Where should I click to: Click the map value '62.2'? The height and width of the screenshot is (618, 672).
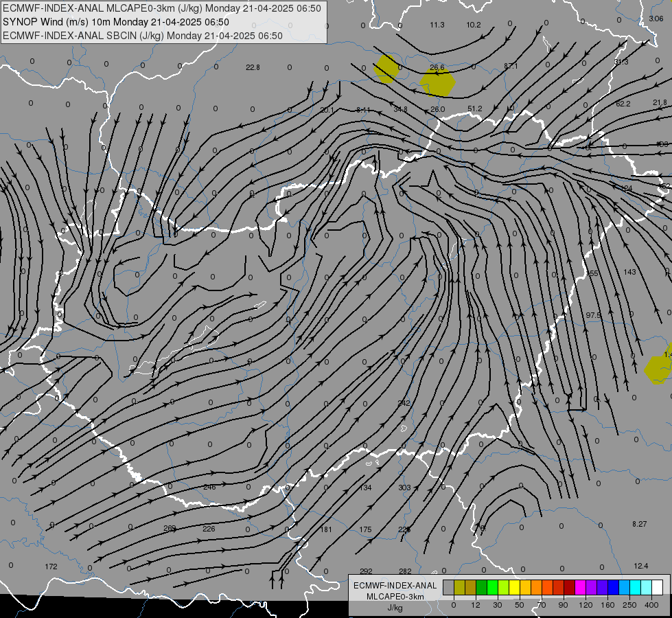(623, 104)
